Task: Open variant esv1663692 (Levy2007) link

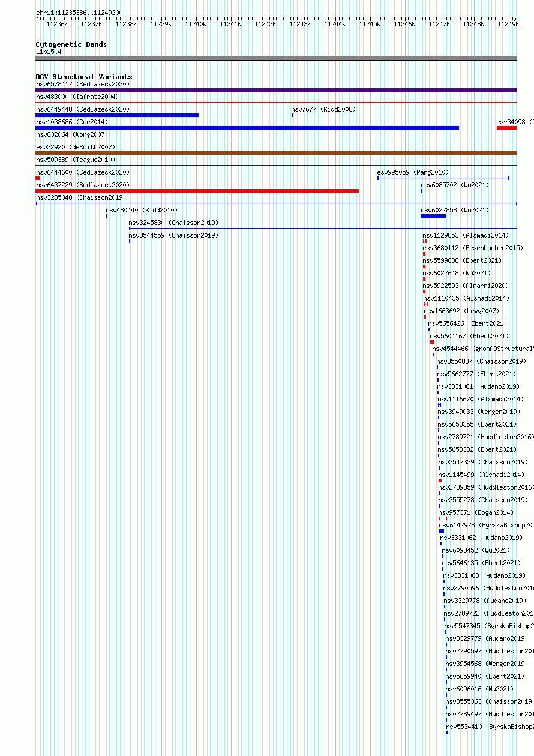Action: [461, 311]
